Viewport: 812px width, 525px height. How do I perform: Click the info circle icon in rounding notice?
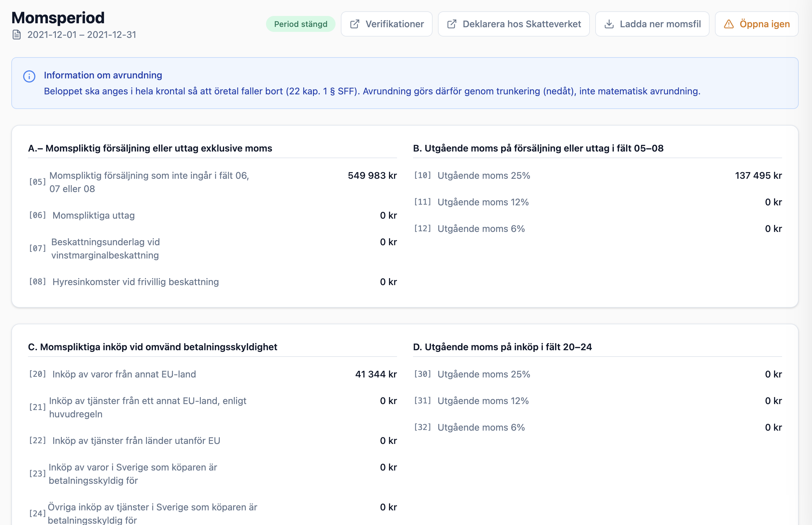point(29,76)
